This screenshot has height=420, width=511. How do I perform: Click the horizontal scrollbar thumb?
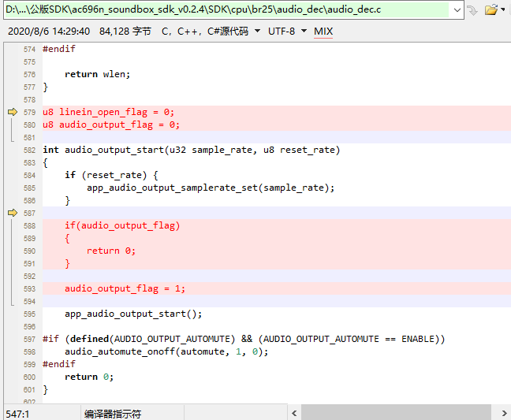[x=396, y=414]
